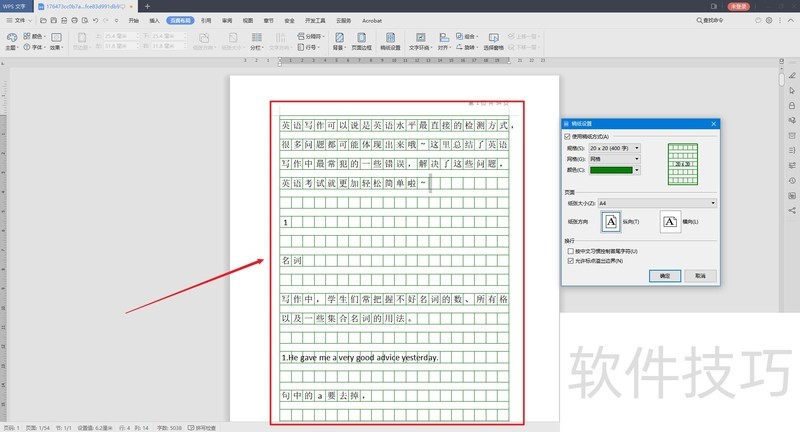Image resolution: width=800 pixels, height=432 pixels.
Task: Open the 审阅 (Review) ribbon tab
Action: coord(227,19)
